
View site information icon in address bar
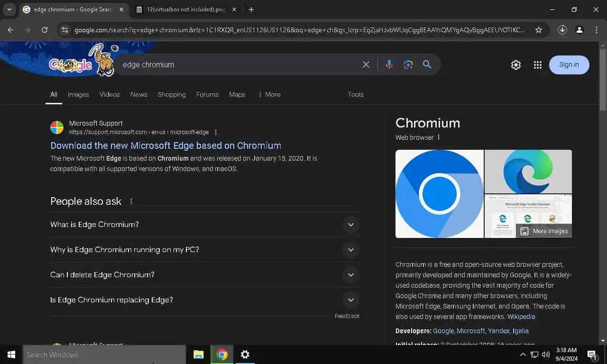point(65,30)
